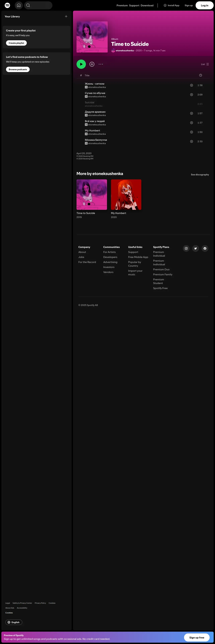The image size is (215, 644).
Task: Click the duration clock column icon
Action: click(200, 75)
